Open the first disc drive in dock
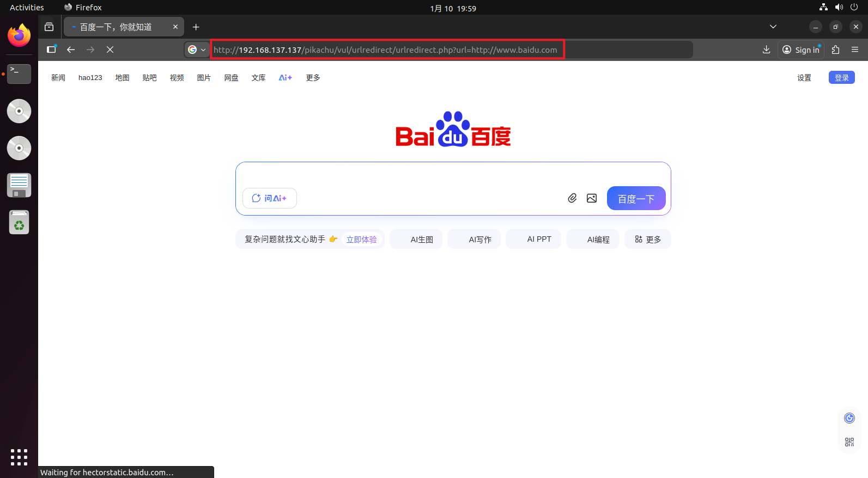 pos(19,111)
